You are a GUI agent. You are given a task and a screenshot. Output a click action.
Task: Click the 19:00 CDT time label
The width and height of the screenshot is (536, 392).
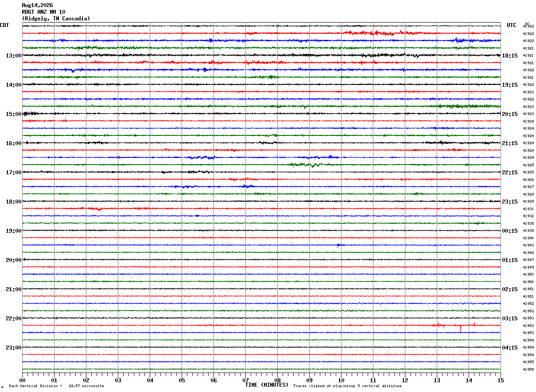coord(13,231)
